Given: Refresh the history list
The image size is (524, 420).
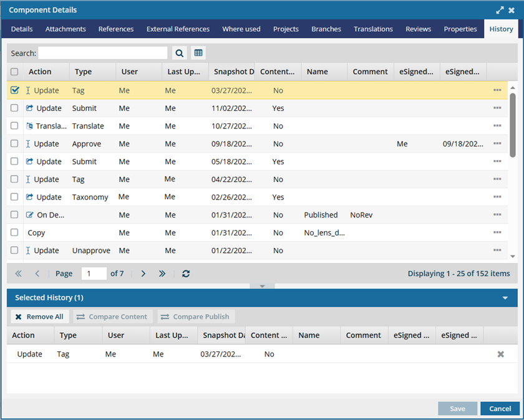Looking at the screenshot, I should tap(186, 274).
